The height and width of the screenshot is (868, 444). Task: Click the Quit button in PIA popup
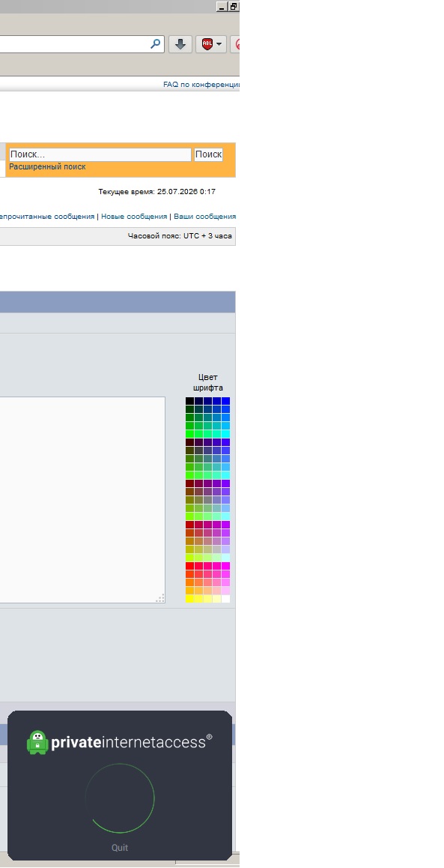pyautogui.click(x=120, y=848)
